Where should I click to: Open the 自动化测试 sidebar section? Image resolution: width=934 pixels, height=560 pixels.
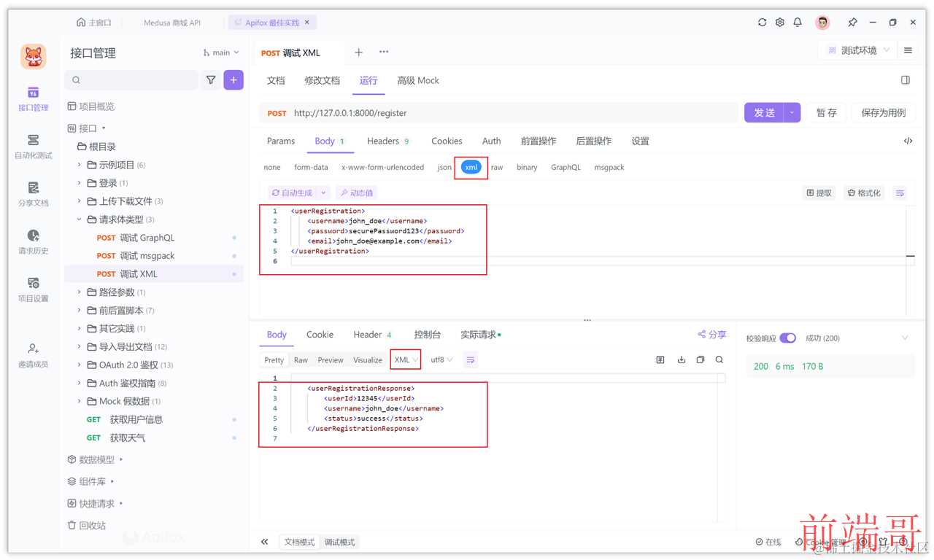point(33,147)
